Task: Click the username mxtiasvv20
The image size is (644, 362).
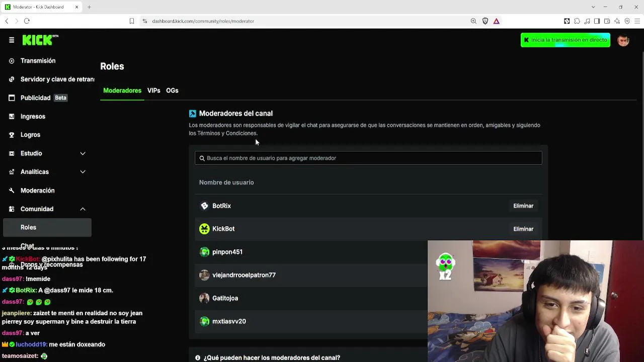Action: 229,321
